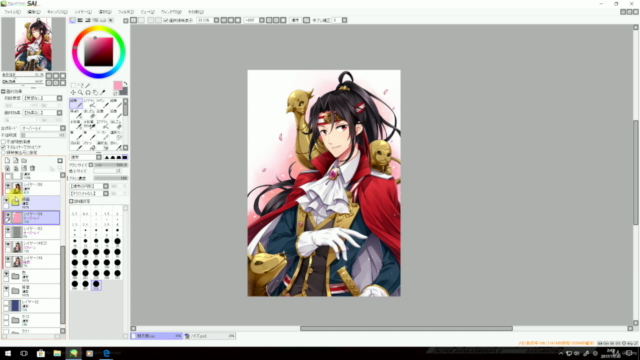Viewport: 640px width, 360px height.
Task: Hide the pink overlay layer via eye icon
Action: 8,215
